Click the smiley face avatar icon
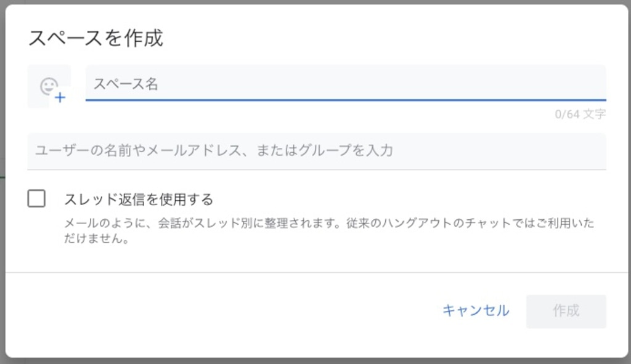The width and height of the screenshot is (631, 364). [x=48, y=86]
